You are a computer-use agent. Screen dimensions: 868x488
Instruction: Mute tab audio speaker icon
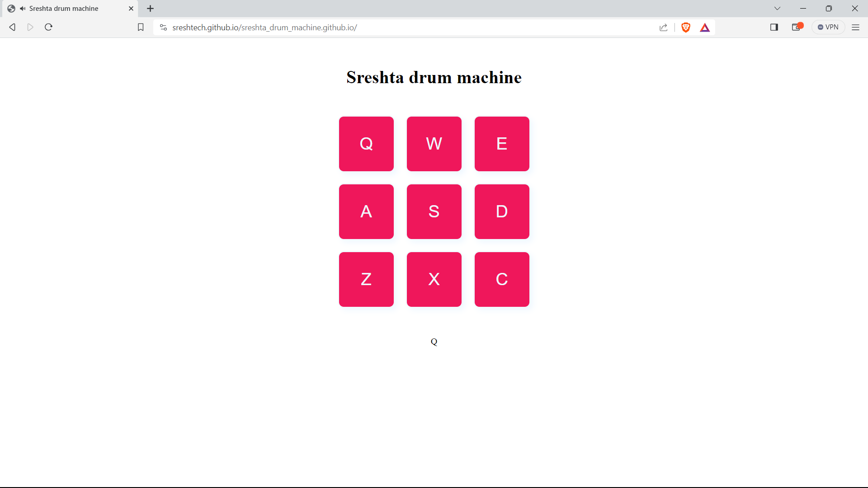pos(23,9)
